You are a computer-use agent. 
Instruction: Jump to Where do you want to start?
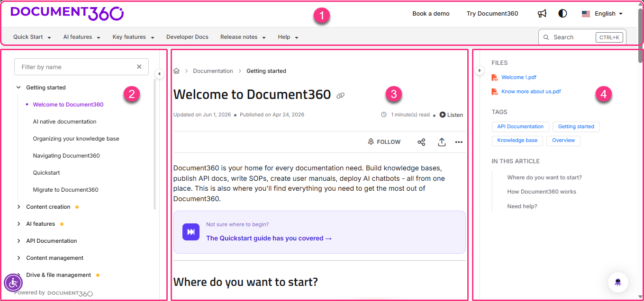(x=544, y=177)
